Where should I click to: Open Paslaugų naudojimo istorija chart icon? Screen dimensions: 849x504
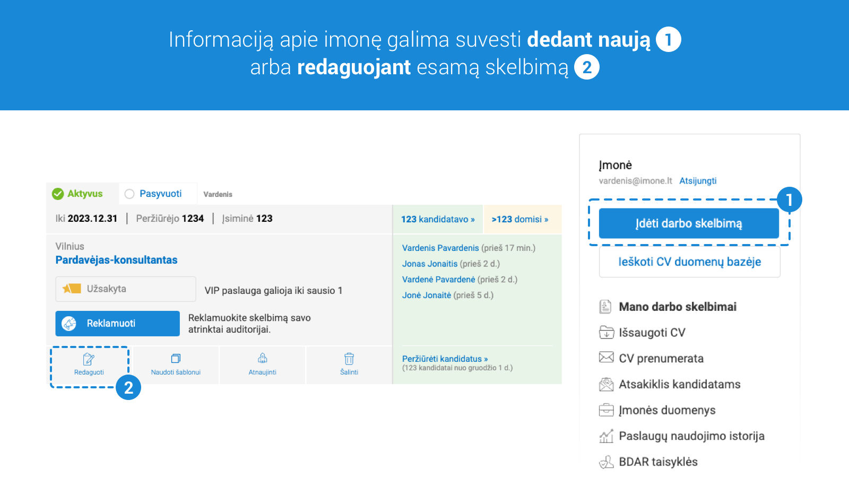click(x=606, y=436)
